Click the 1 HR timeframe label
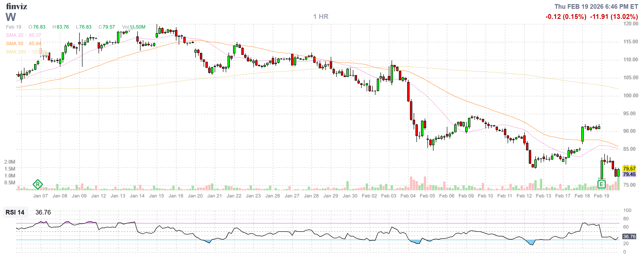This screenshot has height=259, width=644. point(321,17)
